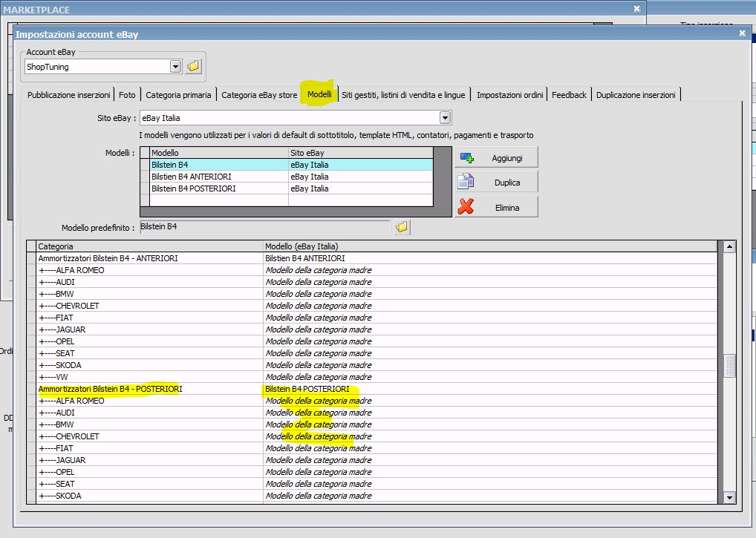Select Bilstein B4 POSTERIORI model row
756x538 pixels.
point(193,188)
